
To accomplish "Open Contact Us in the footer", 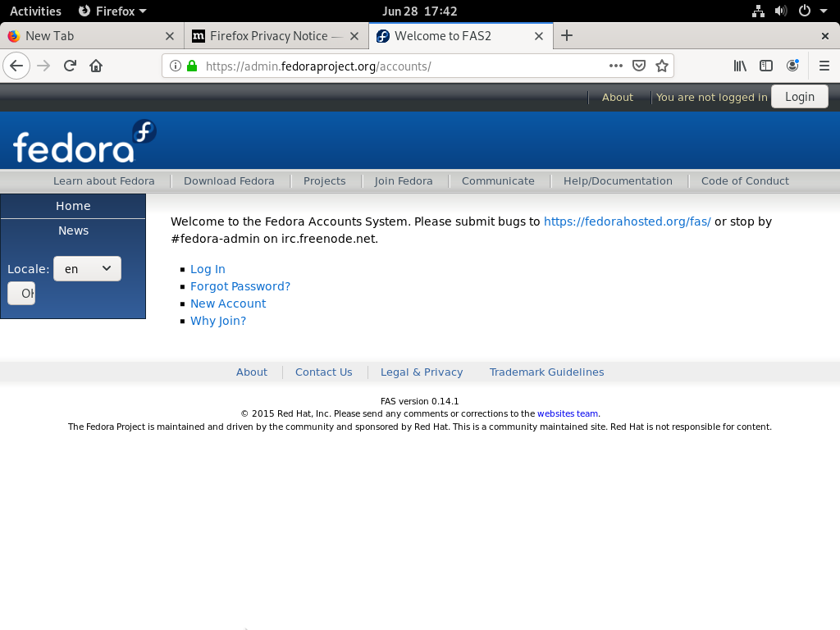I will [323, 372].
